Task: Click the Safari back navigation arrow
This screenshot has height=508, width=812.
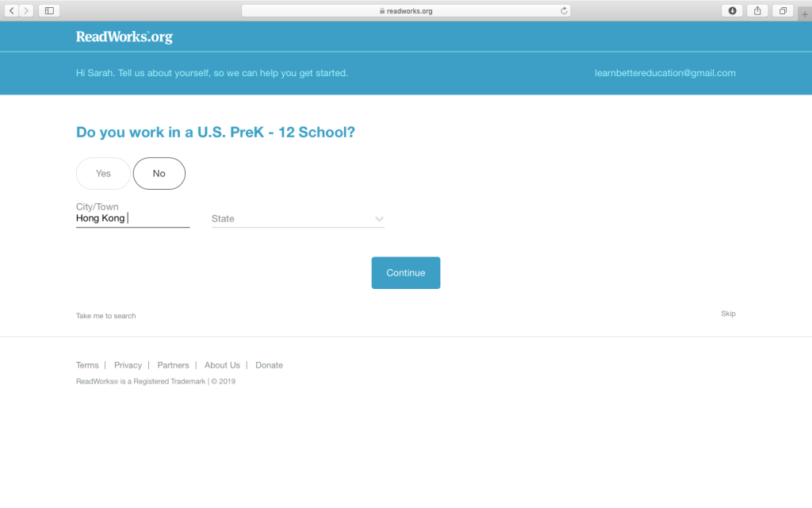Action: [12, 10]
